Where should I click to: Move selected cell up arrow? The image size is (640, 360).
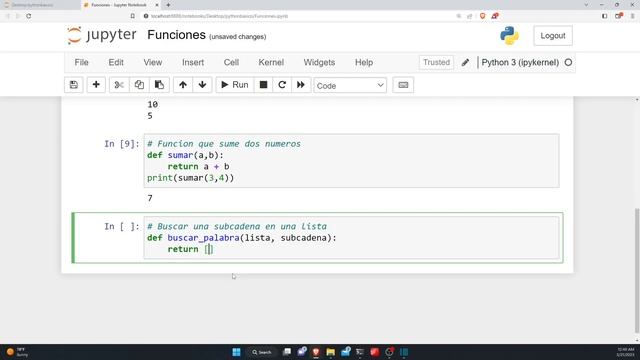click(183, 85)
